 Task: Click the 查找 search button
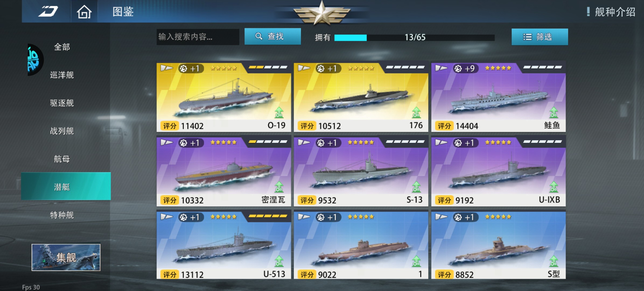click(272, 36)
